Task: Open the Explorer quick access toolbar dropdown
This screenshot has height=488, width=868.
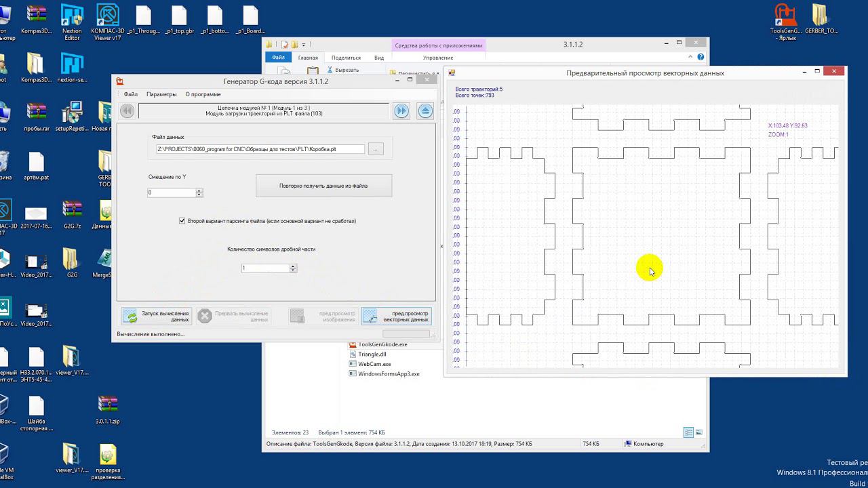Action: (304, 45)
